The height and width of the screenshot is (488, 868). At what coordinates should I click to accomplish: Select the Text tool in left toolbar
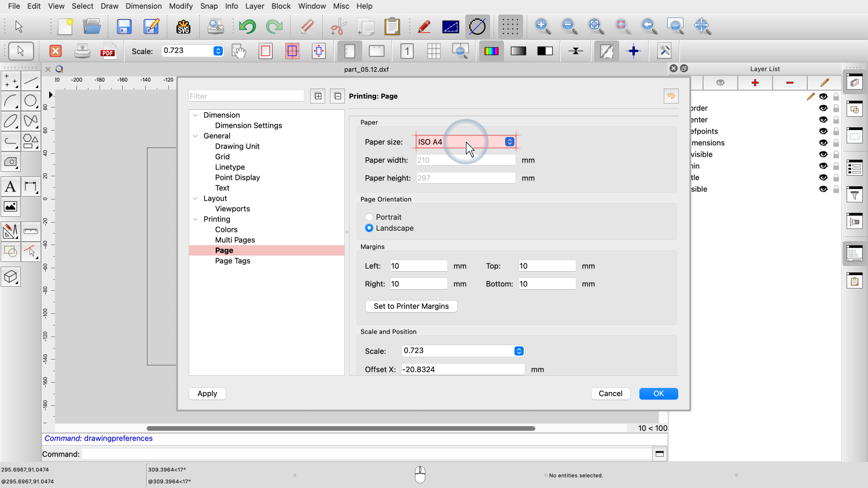click(x=10, y=187)
